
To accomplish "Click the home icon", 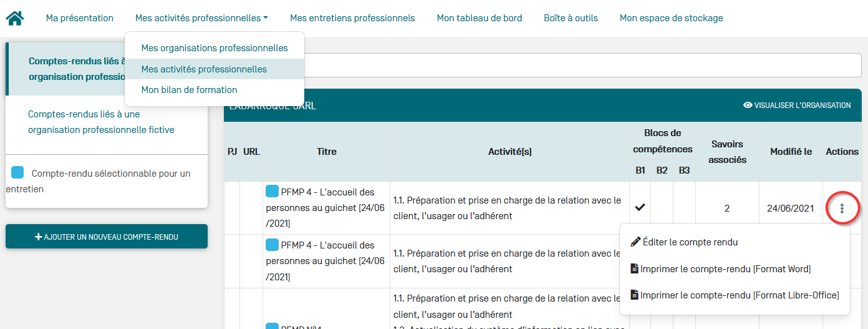I will click(15, 18).
